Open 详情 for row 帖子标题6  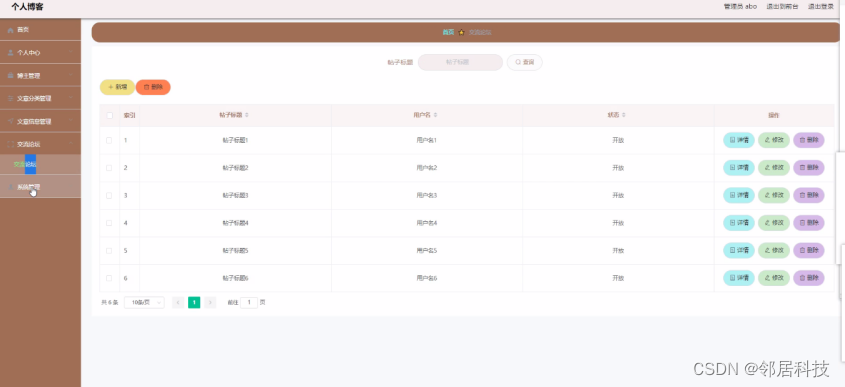pos(739,278)
